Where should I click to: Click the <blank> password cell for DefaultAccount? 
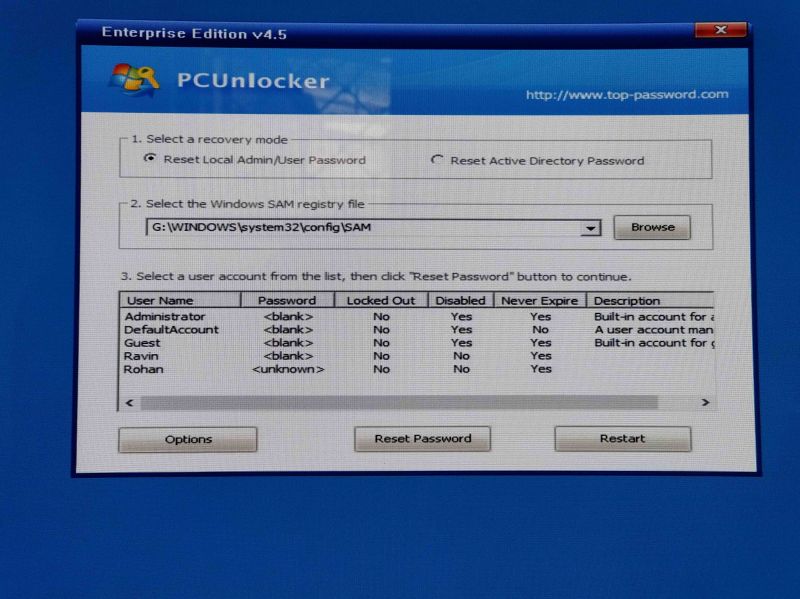[288, 330]
